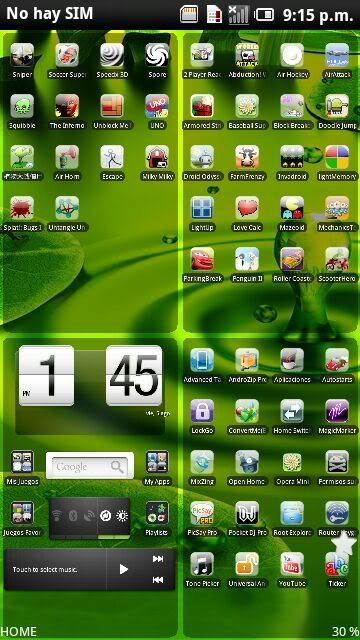Tap the Google search box
360x640 pixels.
[x=90, y=465]
